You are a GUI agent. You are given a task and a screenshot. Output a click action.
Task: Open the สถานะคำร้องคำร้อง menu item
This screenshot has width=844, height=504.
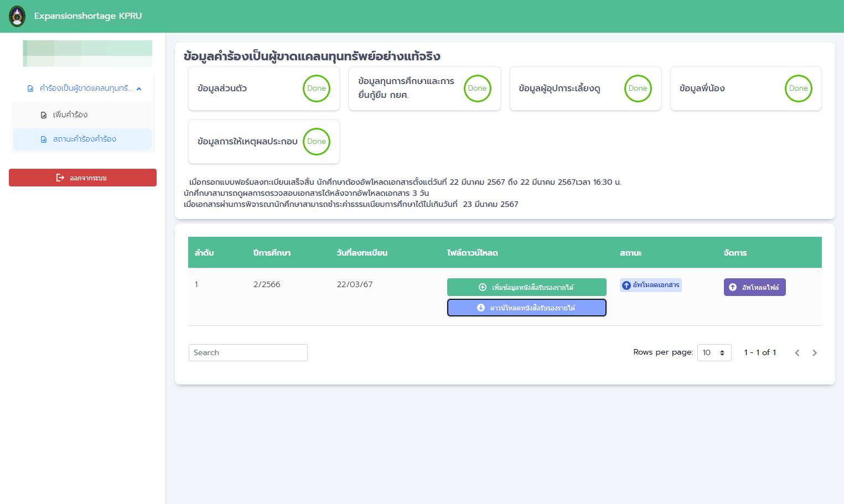coord(82,139)
